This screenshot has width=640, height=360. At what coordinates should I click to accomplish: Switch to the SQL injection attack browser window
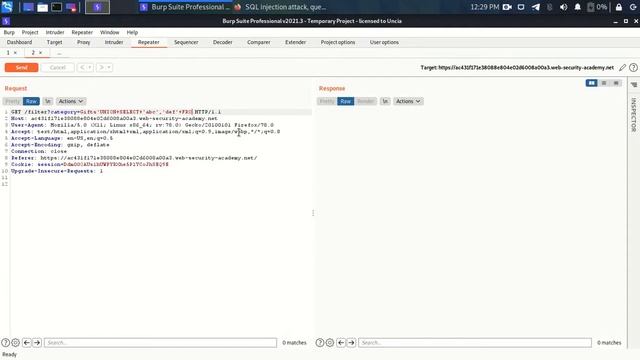pyautogui.click(x=280, y=7)
